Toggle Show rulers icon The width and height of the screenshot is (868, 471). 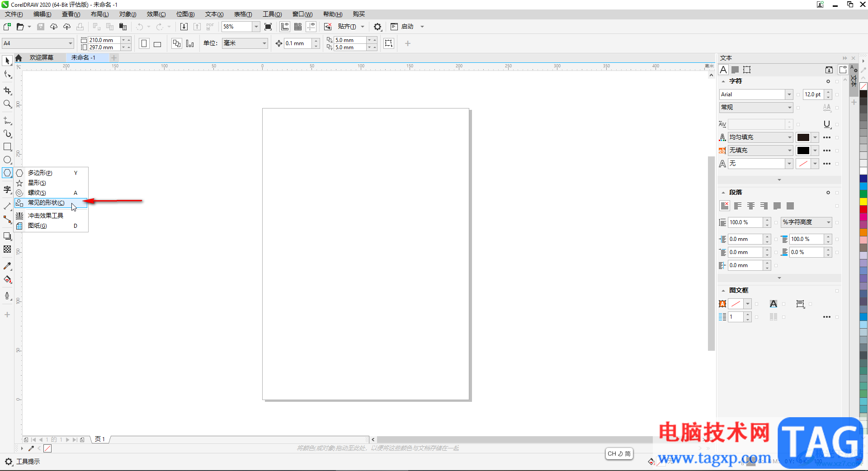[285, 27]
